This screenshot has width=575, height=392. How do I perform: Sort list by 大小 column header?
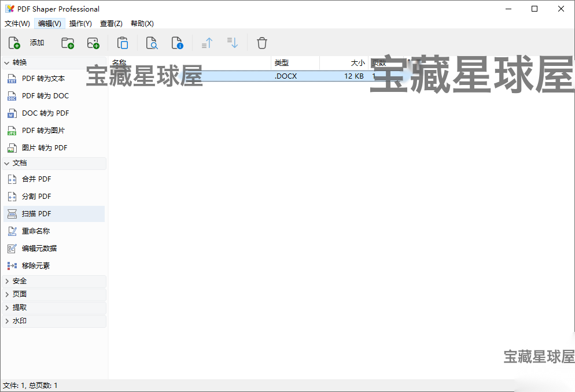point(344,63)
